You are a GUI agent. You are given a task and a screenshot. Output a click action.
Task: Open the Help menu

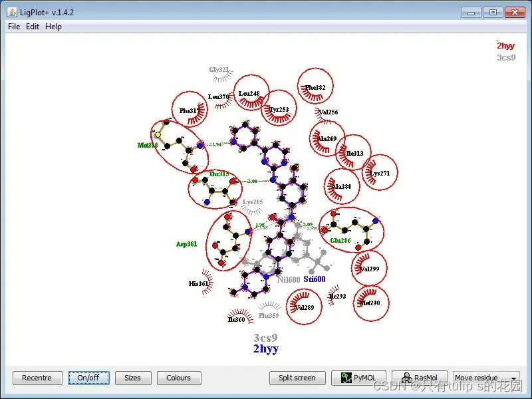pos(53,27)
